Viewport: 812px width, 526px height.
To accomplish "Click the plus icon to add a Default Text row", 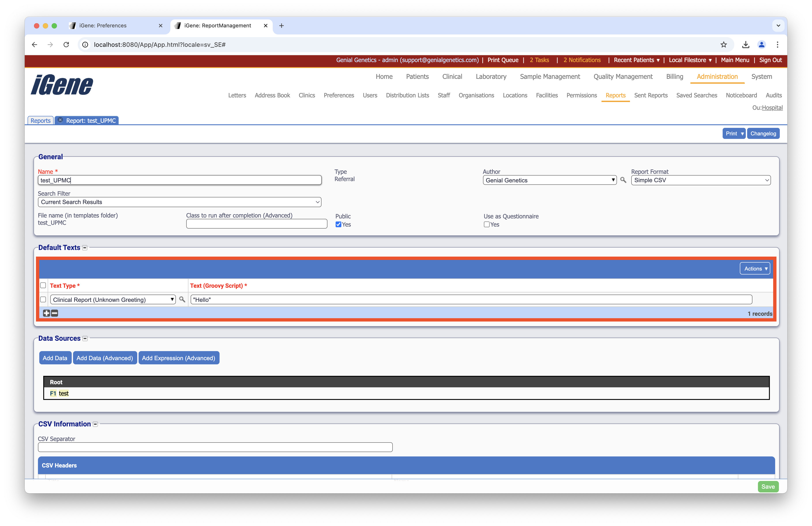I will tap(46, 313).
